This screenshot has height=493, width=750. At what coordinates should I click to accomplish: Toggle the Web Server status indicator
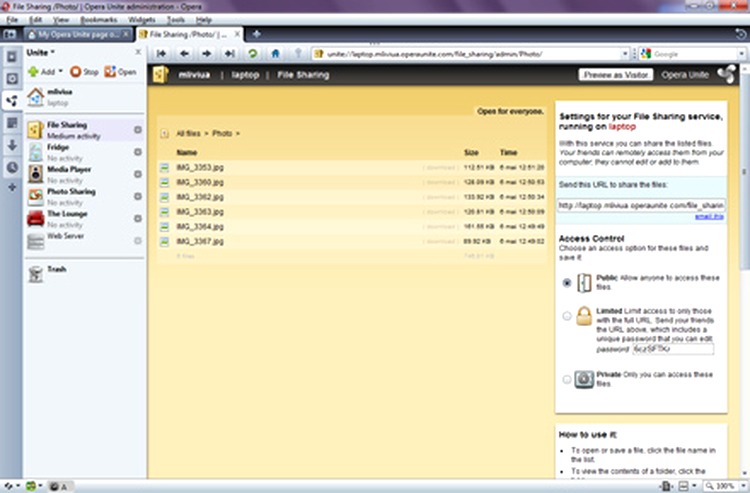(x=138, y=241)
